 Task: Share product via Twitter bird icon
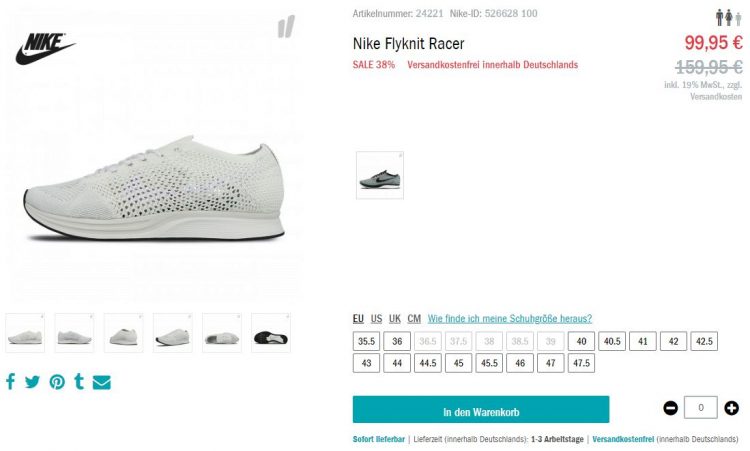(32, 382)
